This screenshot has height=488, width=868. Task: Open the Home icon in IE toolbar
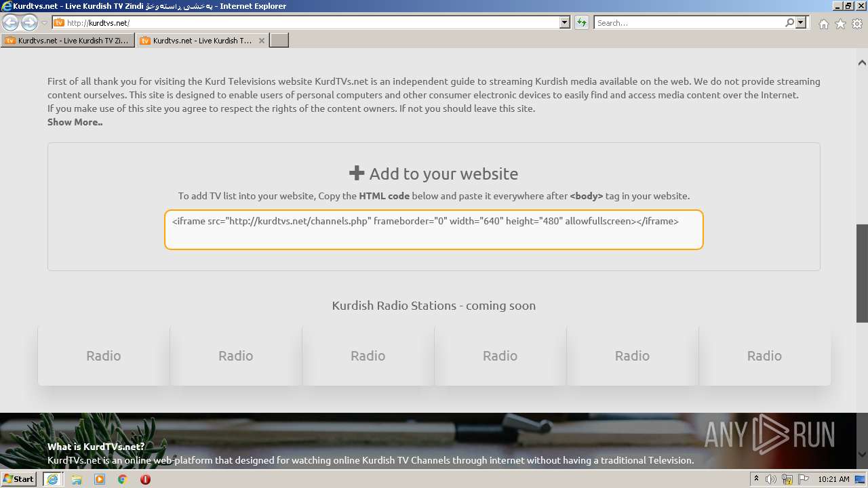(x=823, y=24)
